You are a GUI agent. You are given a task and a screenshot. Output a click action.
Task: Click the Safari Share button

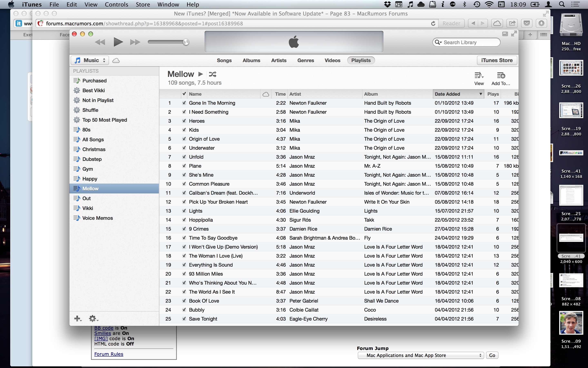[x=512, y=24]
